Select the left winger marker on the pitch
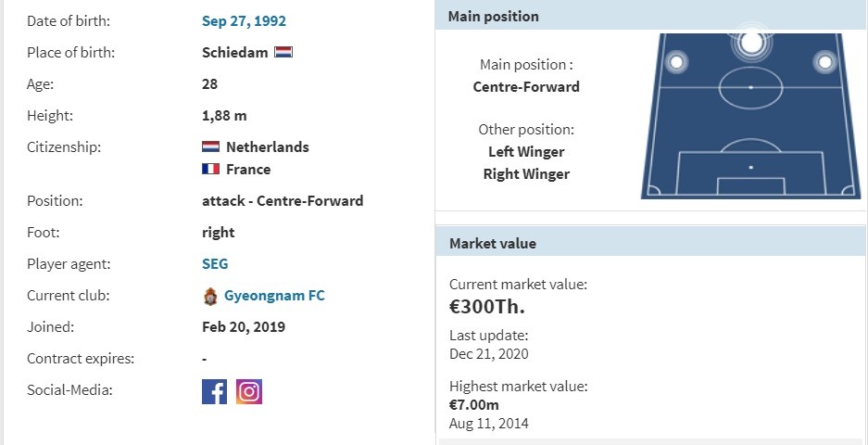 pos(676,63)
